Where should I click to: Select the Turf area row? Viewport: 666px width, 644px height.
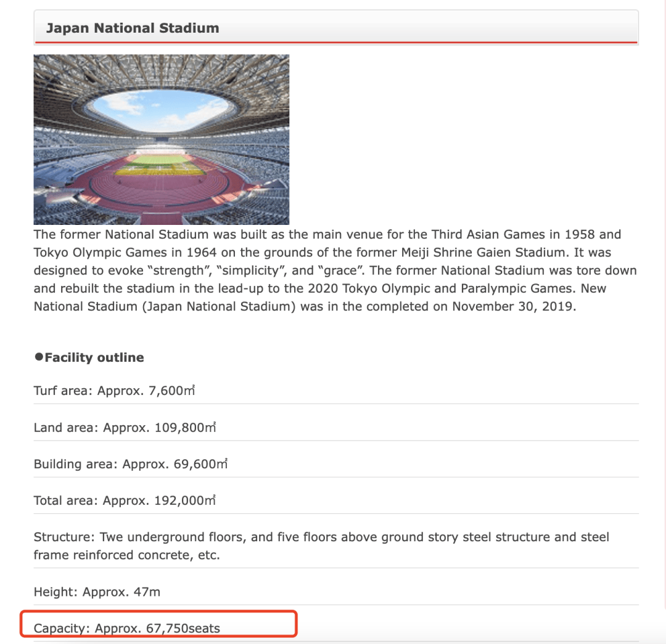[x=114, y=391]
